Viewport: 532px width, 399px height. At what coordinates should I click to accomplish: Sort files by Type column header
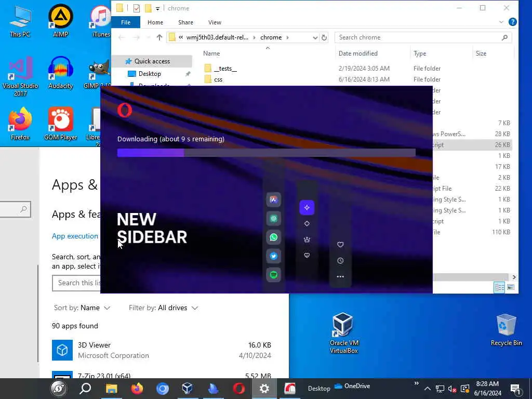click(x=420, y=54)
